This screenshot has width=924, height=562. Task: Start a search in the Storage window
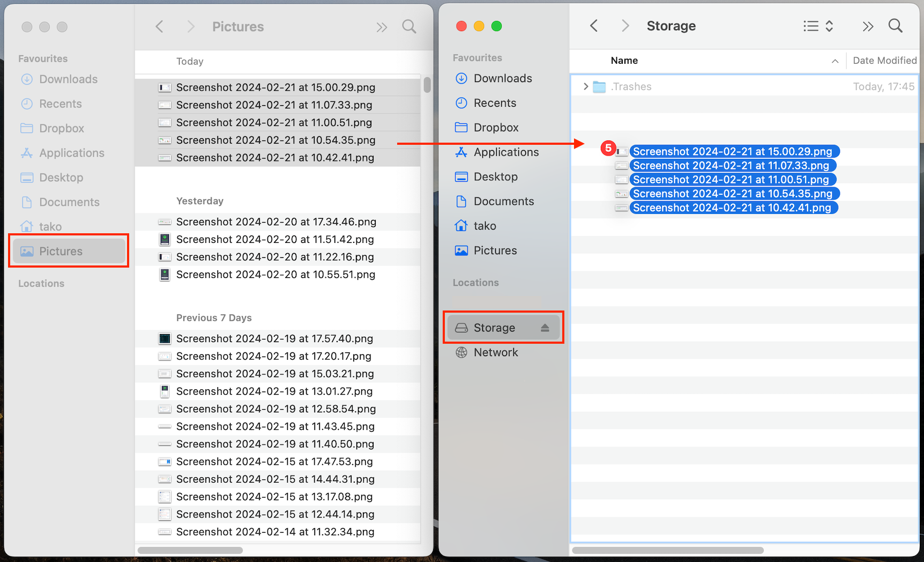896,25
